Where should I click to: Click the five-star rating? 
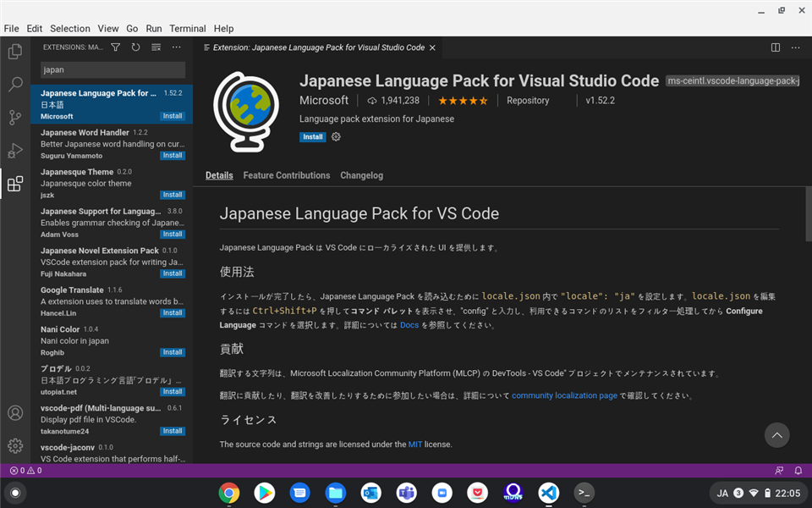[x=463, y=101]
